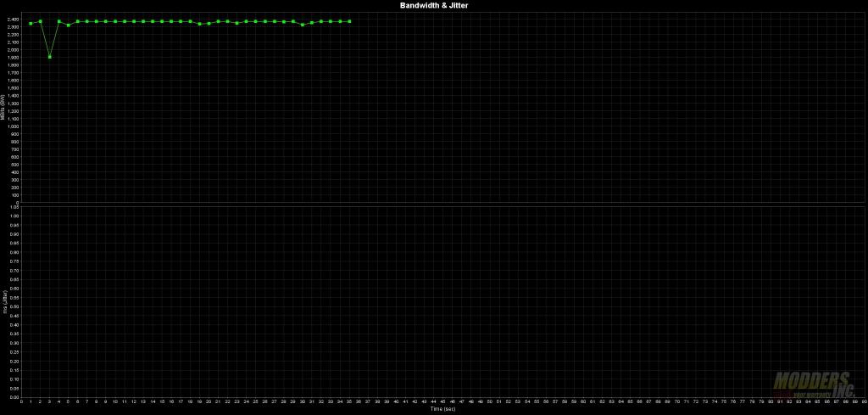Click the lowered data point at 30 seconds
This screenshot has width=868, height=415.
303,25
